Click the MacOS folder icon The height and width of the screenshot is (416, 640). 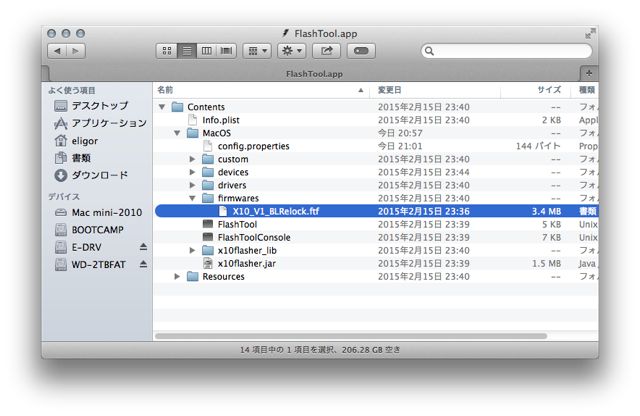tap(193, 133)
